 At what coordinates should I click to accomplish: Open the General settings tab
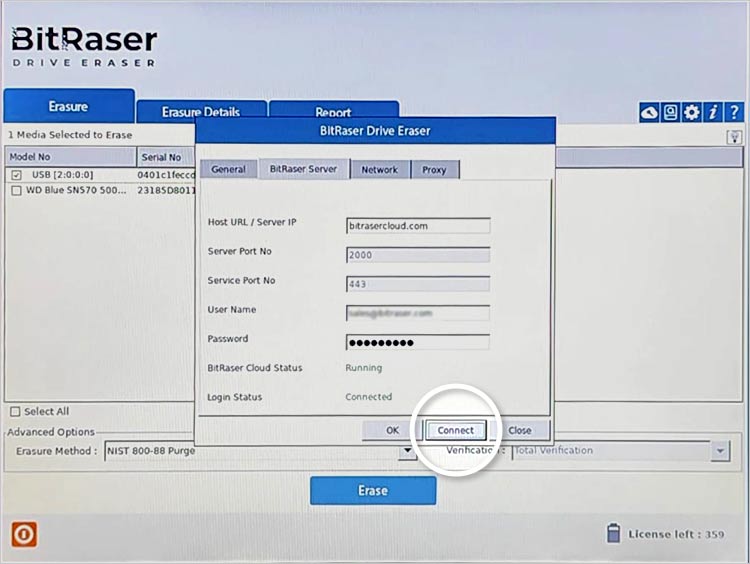[229, 169]
